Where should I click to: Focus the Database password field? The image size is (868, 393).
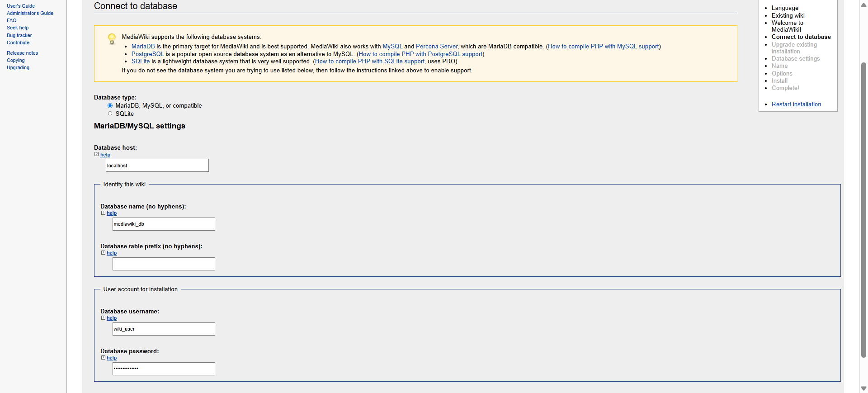164,369
